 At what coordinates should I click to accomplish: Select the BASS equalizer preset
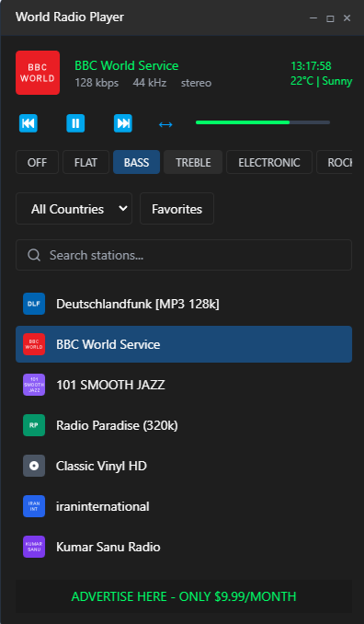[136, 162]
